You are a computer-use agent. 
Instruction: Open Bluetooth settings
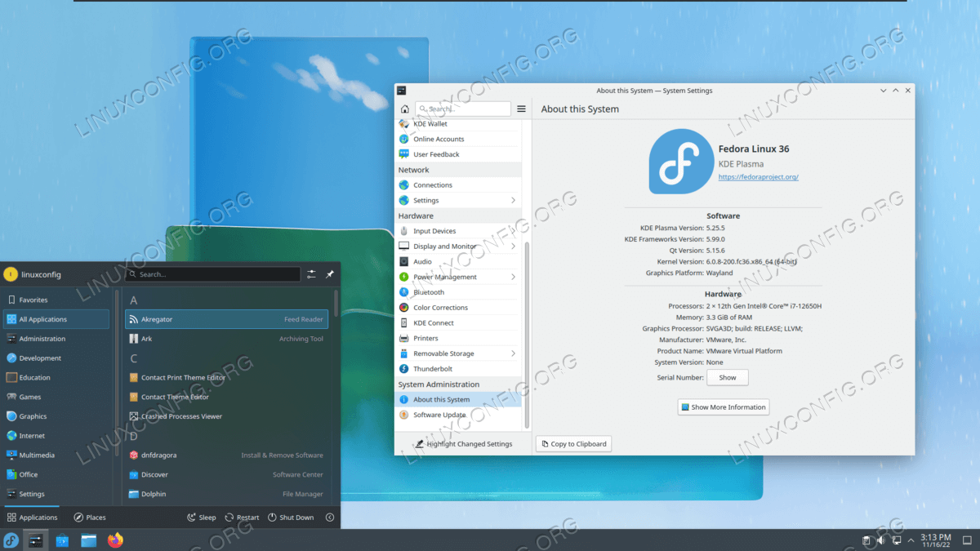coord(458,292)
